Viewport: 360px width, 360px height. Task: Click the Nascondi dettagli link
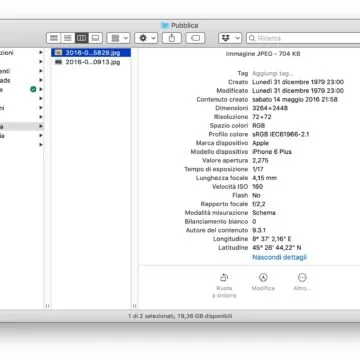[279, 257]
